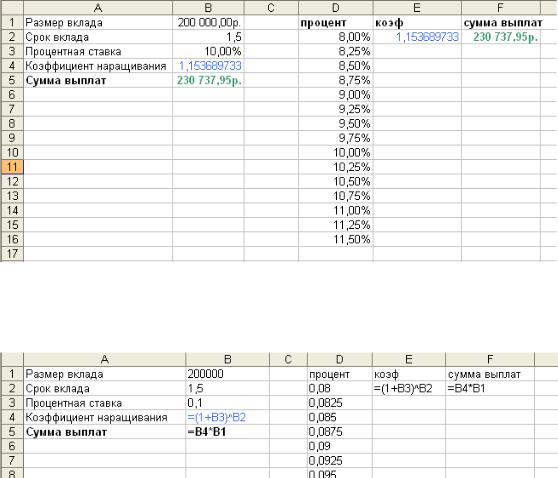The height and width of the screenshot is (478, 558).
Task: Select the row 17 header
Action: coord(12,254)
